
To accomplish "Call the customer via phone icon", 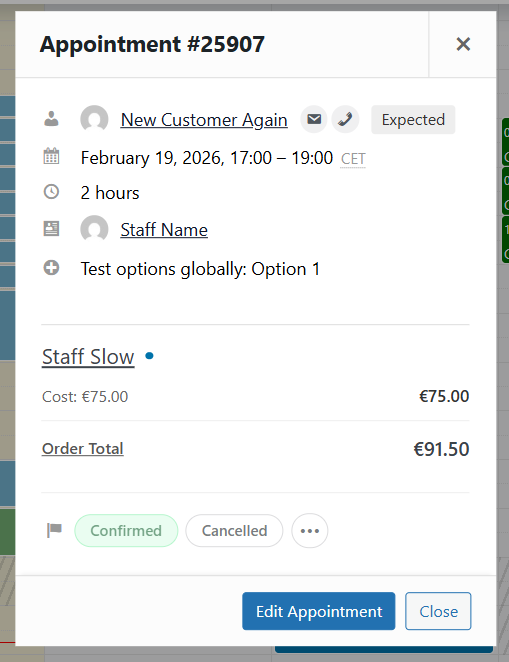I will (345, 119).
